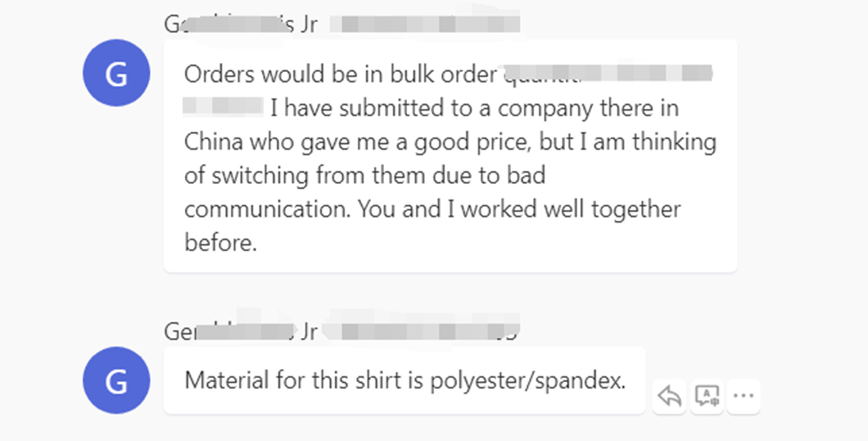Reply to the polyester/spandex message
Image resolution: width=868 pixels, height=441 pixels.
pos(670,397)
